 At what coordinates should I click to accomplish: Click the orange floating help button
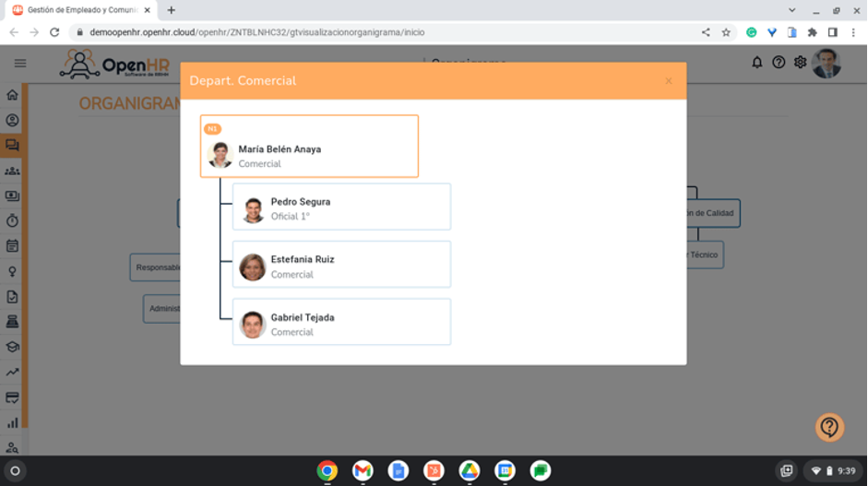829,427
